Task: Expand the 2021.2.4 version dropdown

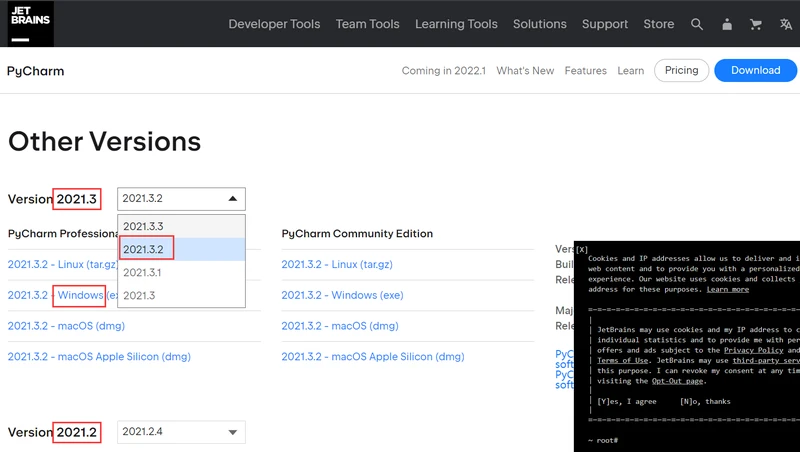Action: (x=181, y=432)
